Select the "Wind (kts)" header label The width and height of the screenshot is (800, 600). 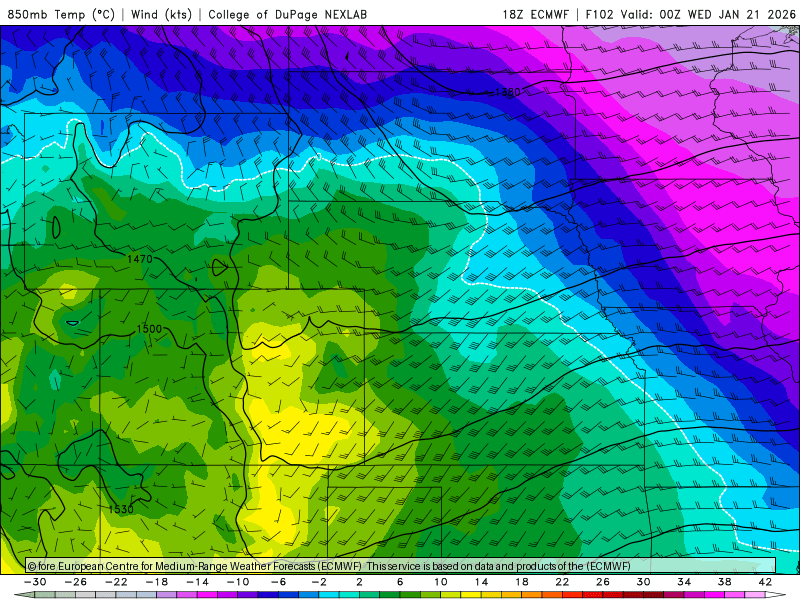(161, 14)
